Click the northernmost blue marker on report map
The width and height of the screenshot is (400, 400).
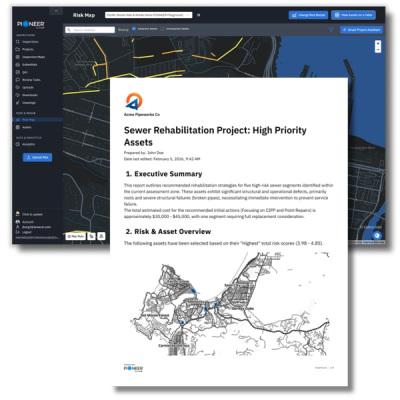pos(194,291)
